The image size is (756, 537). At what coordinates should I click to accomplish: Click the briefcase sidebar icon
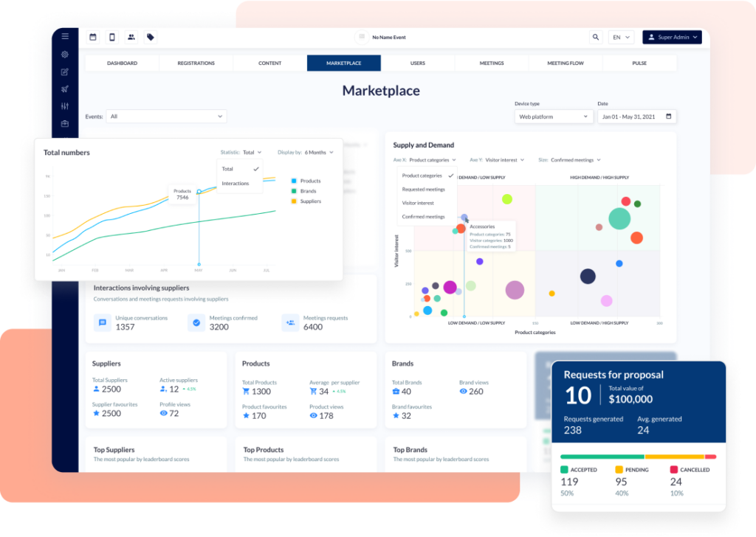[65, 124]
